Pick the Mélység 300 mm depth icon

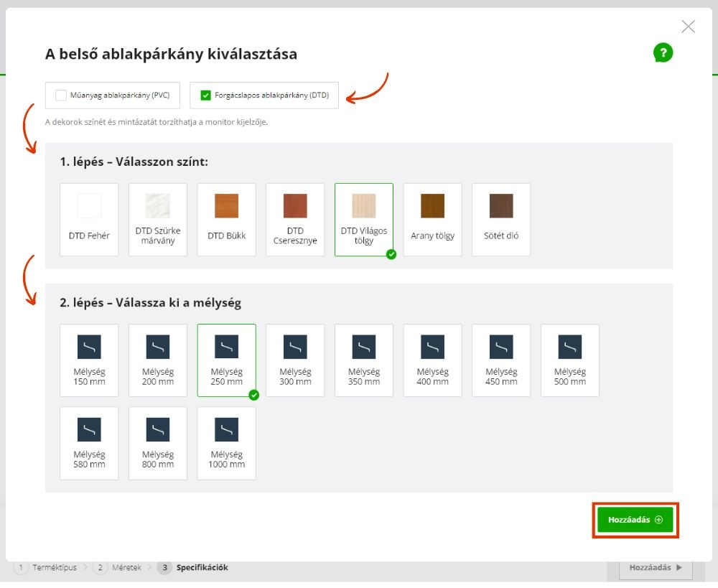coord(295,347)
